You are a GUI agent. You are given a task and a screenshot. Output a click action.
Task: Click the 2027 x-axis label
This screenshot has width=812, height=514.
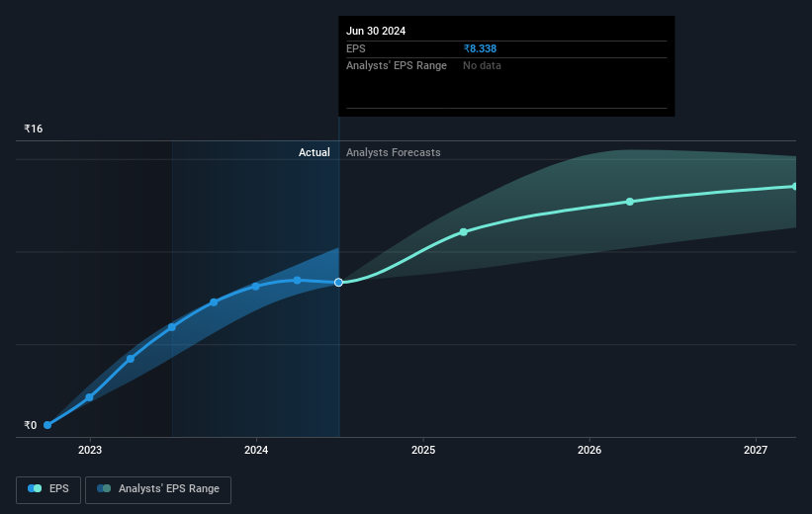[756, 451]
